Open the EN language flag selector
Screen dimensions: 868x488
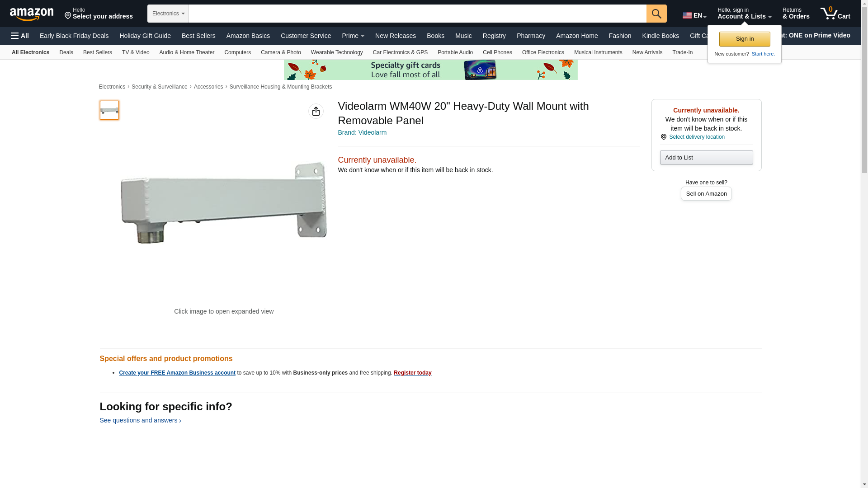pyautogui.click(x=694, y=15)
